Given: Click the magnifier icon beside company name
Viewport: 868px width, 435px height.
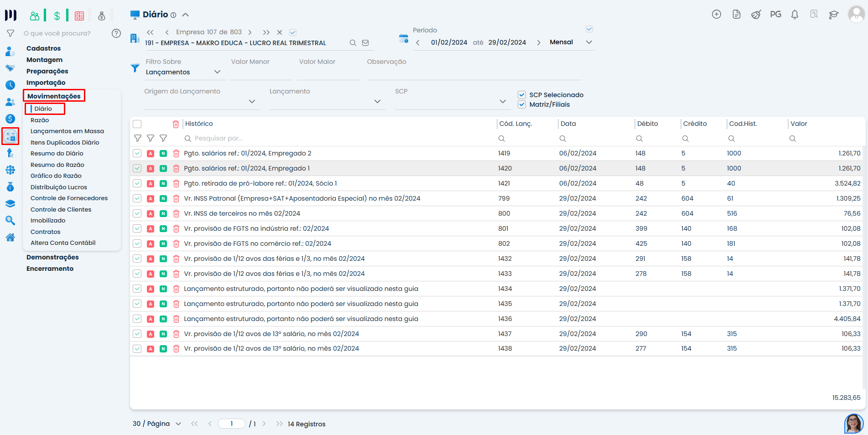Looking at the screenshot, I should point(353,43).
